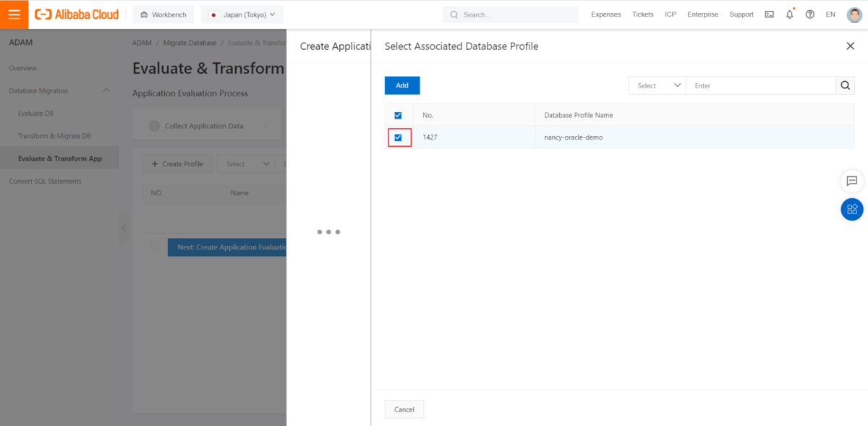Click the Alibaba Cloud logo
Viewport: 868px width, 426px height.
pos(77,14)
